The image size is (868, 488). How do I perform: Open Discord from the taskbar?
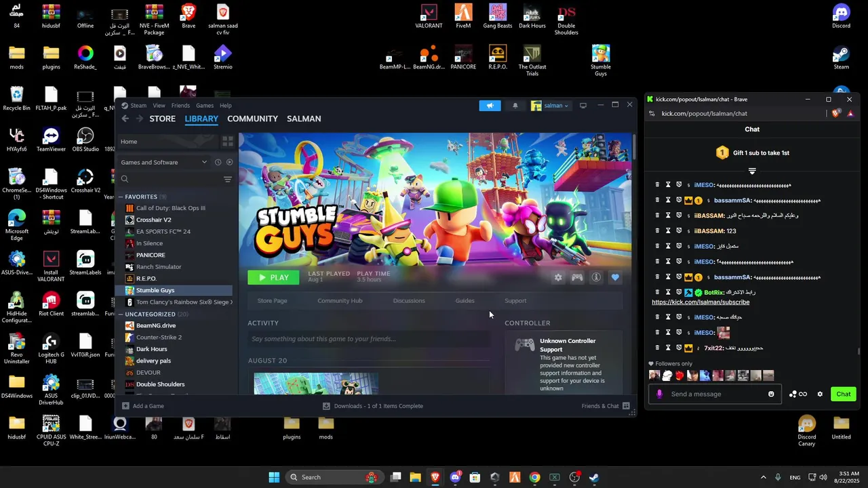pos(455,477)
